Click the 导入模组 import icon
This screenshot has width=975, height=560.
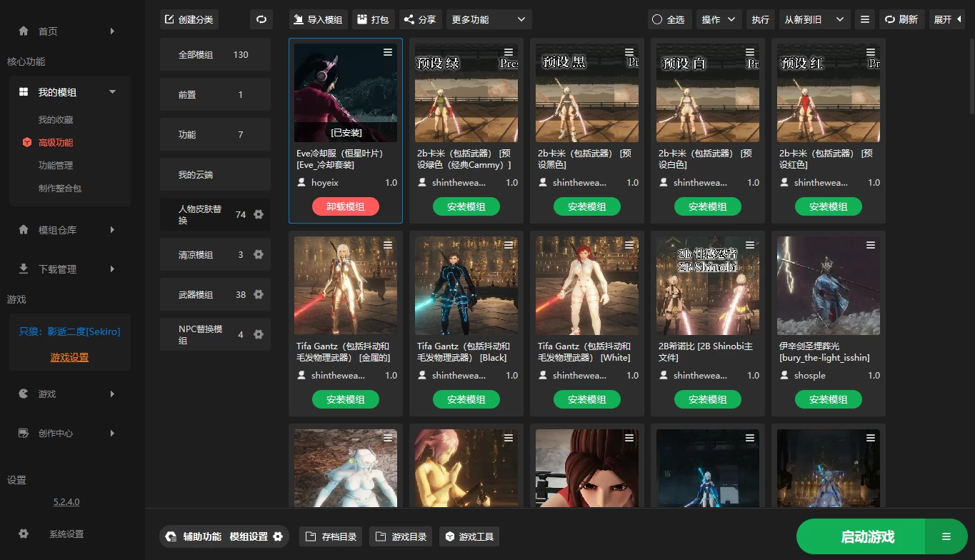point(300,19)
